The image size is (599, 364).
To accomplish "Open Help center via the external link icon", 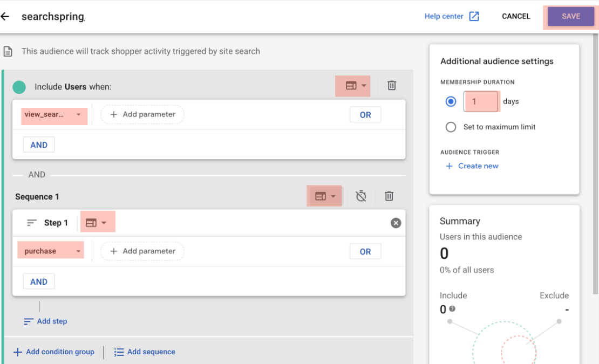I will click(474, 16).
